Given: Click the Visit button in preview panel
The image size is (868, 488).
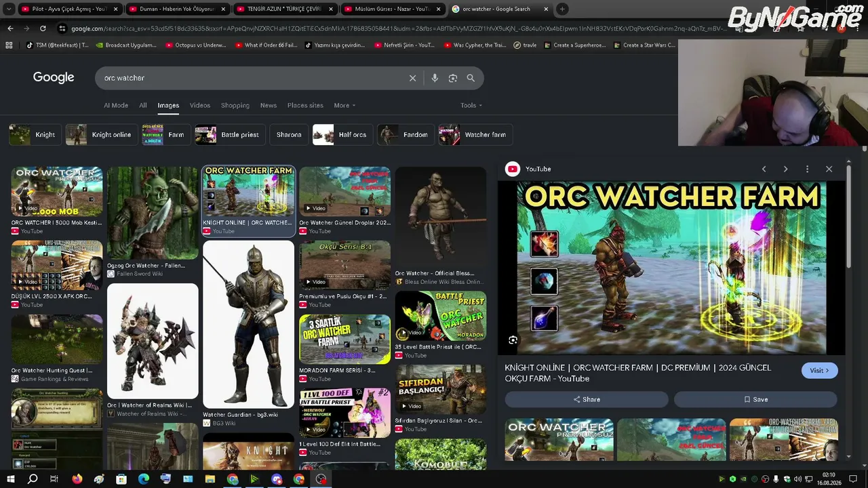Looking at the screenshot, I should tap(819, 371).
